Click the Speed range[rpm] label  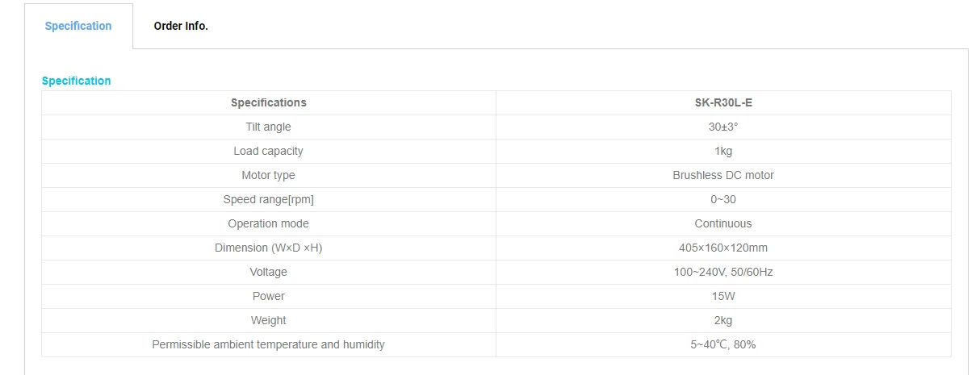(x=268, y=199)
